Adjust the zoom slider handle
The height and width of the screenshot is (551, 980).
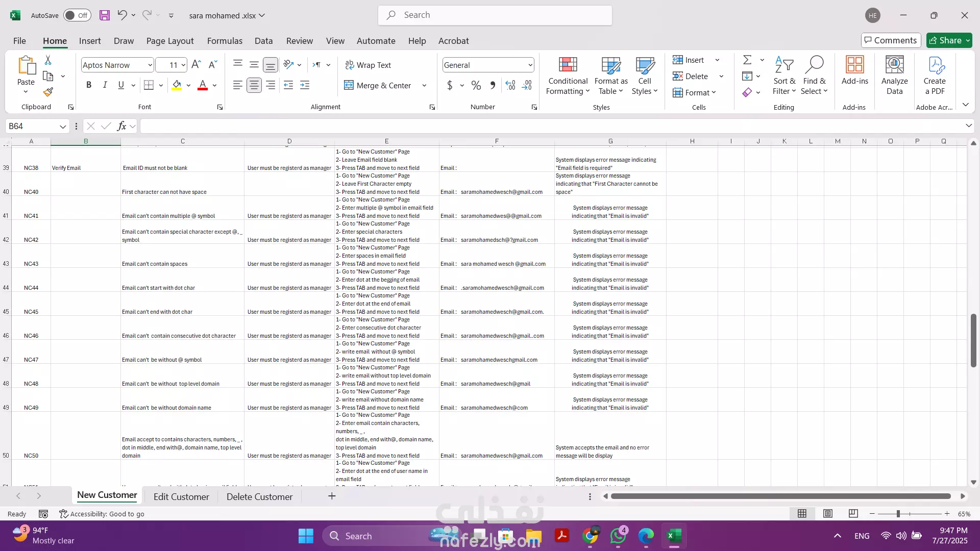[x=898, y=514]
